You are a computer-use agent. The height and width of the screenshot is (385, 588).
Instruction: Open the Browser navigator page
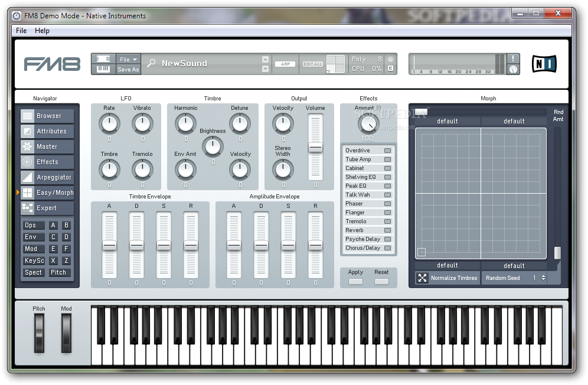47,116
